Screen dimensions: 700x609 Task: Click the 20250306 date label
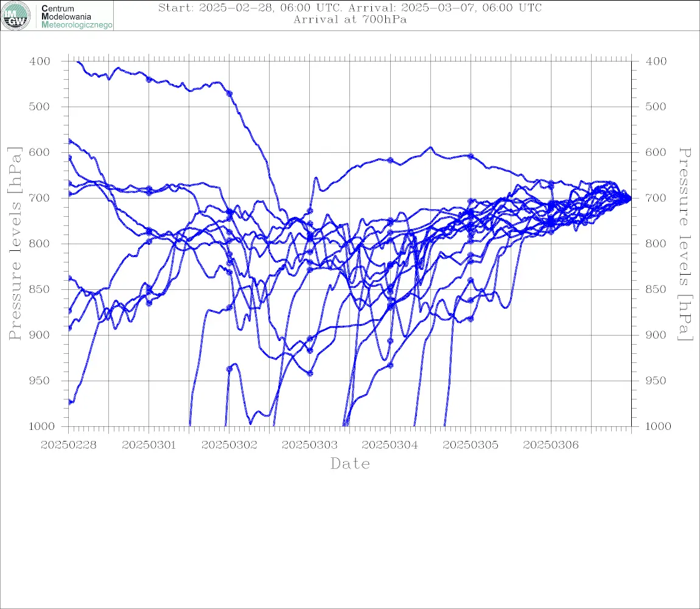551,445
